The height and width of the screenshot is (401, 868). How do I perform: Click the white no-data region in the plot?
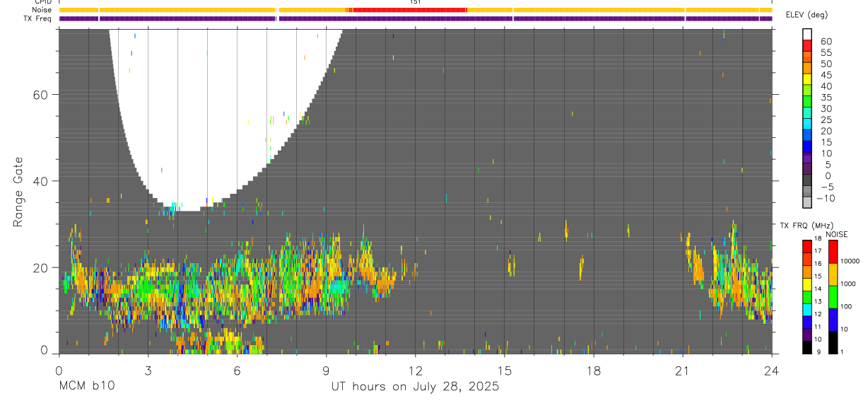pyautogui.click(x=212, y=120)
